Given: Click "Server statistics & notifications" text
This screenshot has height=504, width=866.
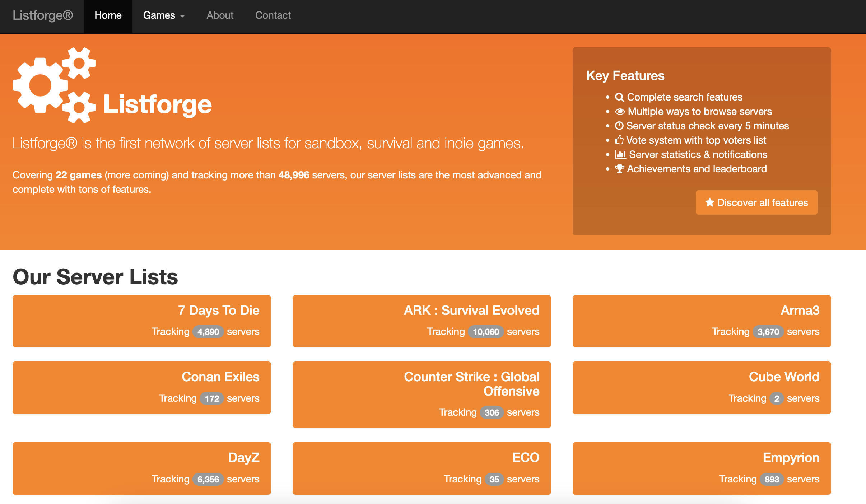Looking at the screenshot, I should click(698, 155).
